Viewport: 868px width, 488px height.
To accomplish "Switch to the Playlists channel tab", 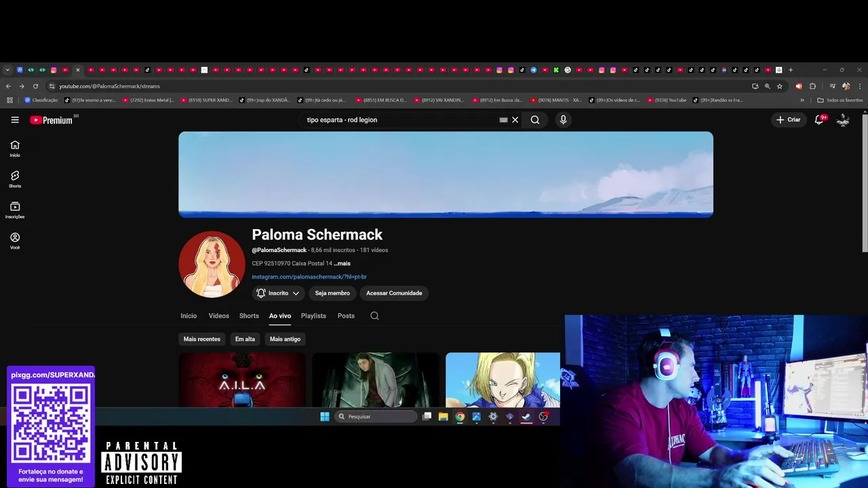I will tap(313, 316).
